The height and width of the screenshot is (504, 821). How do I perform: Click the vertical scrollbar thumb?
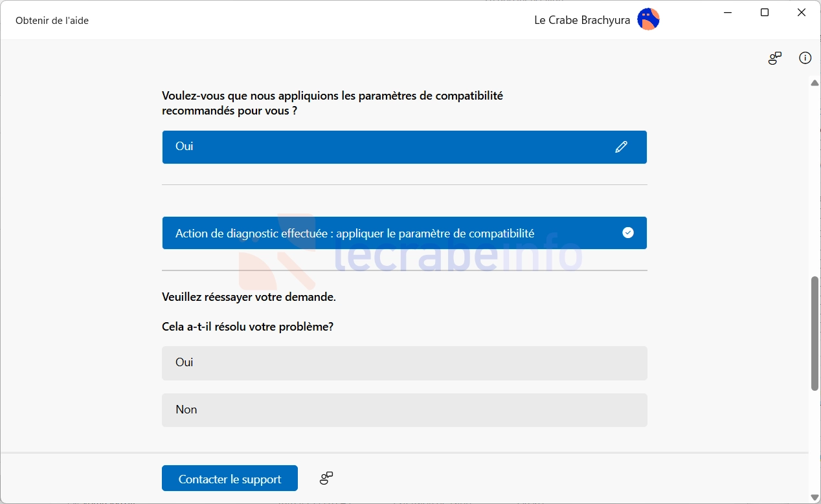pyautogui.click(x=815, y=333)
